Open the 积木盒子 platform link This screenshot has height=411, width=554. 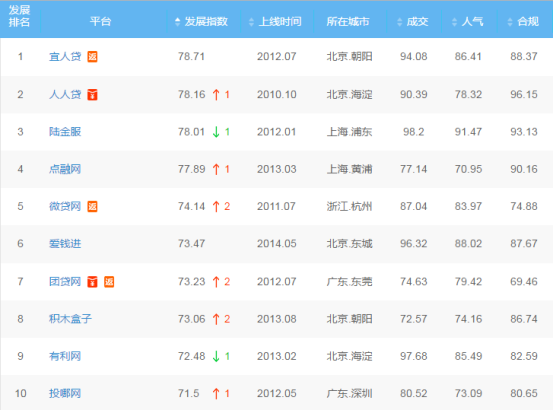click(70, 319)
